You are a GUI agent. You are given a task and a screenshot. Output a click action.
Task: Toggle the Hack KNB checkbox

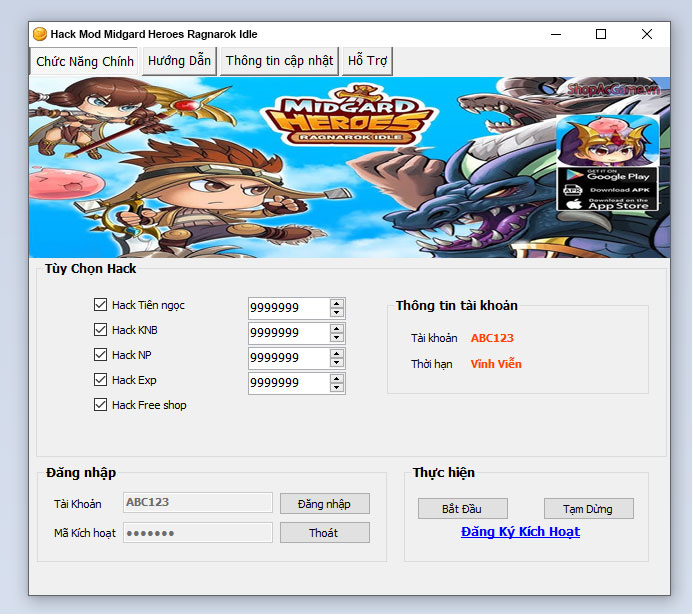[x=100, y=330]
